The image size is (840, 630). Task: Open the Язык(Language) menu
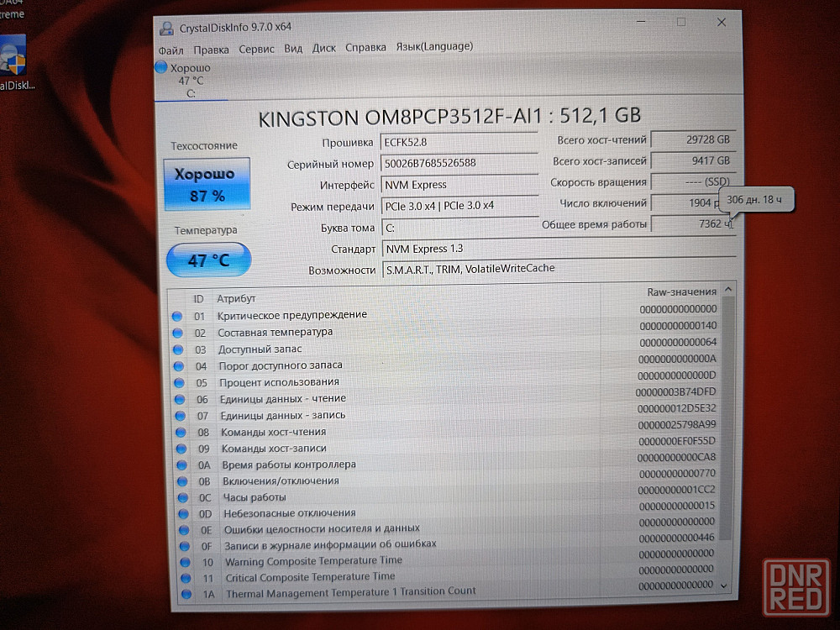pyautogui.click(x=434, y=47)
